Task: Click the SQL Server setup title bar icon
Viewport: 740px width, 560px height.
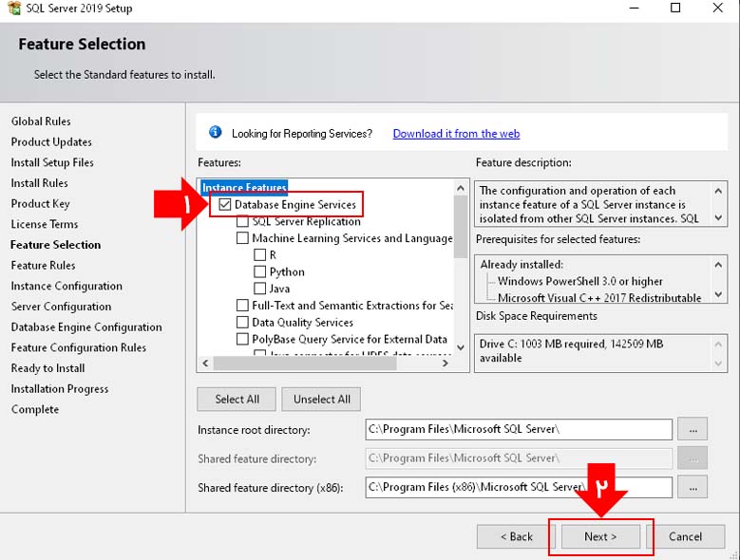Action: tap(14, 8)
